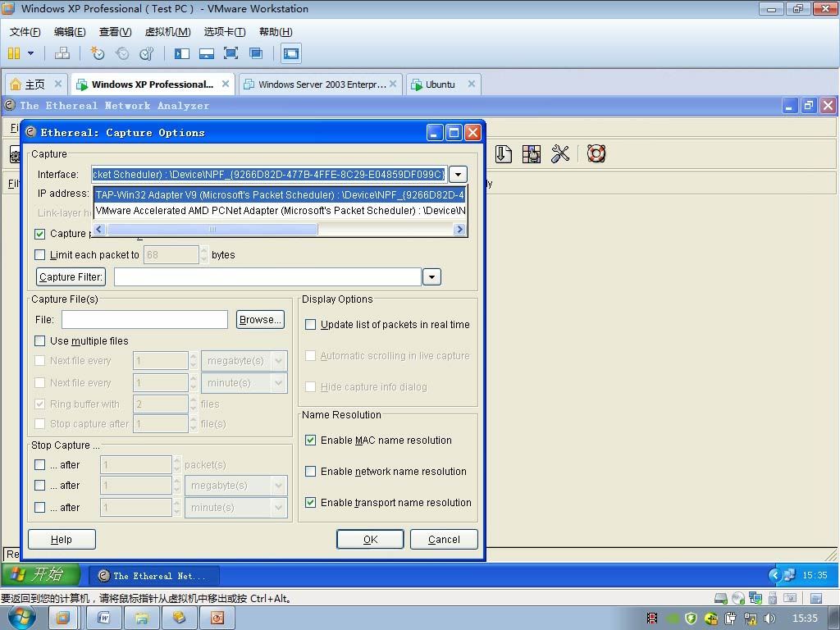Open the Capture Filter history dropdown arrow
Viewport: 840px width, 630px height.
click(x=431, y=277)
